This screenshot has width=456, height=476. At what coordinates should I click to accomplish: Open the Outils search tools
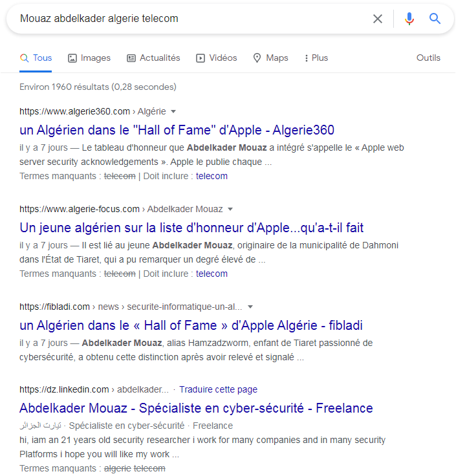(x=428, y=58)
